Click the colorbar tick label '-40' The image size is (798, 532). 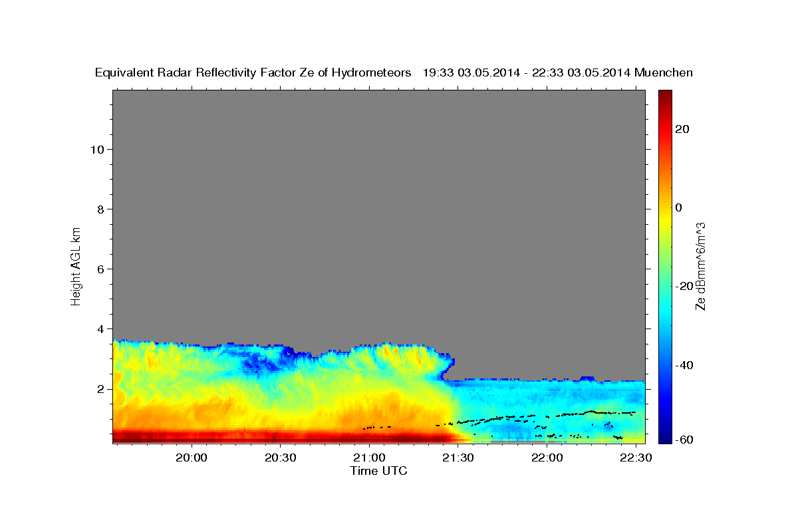684,364
